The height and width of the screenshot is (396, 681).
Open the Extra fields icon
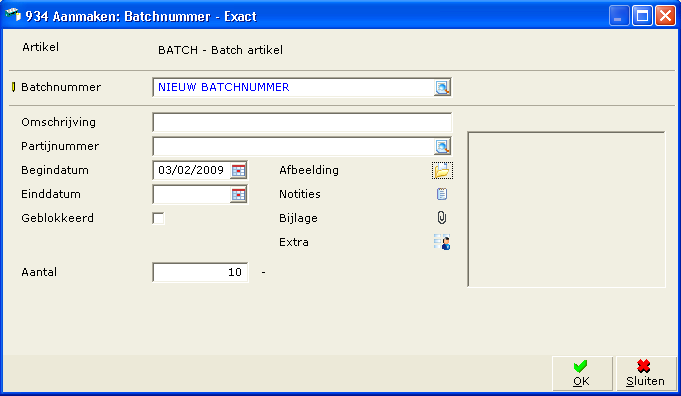(442, 242)
